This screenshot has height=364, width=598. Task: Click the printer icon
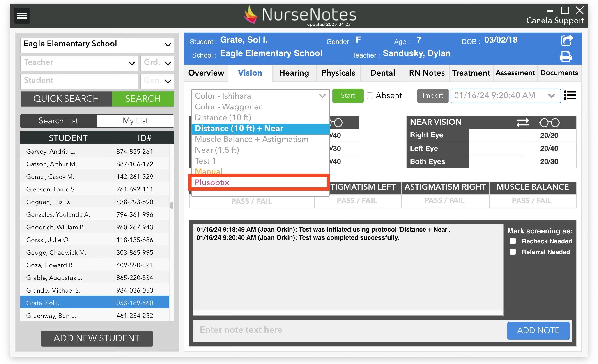click(x=566, y=56)
